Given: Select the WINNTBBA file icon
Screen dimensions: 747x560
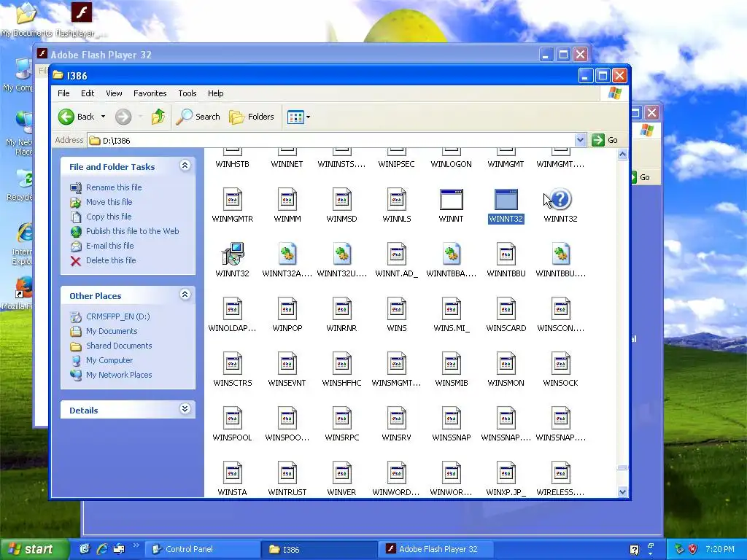Looking at the screenshot, I should pyautogui.click(x=451, y=254).
